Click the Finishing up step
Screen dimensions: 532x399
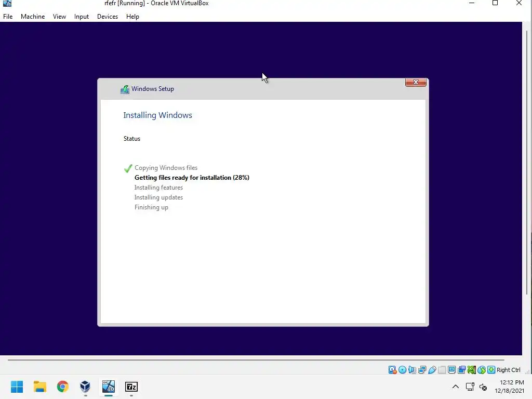click(151, 207)
